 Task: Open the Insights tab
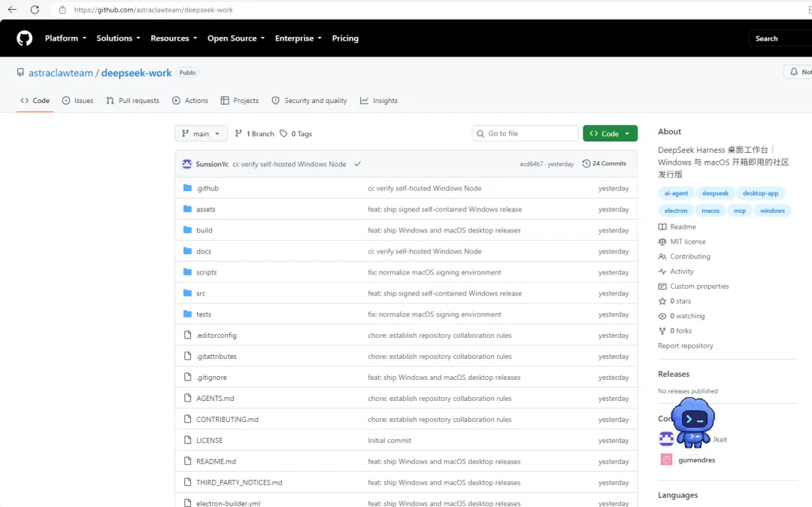click(x=379, y=101)
